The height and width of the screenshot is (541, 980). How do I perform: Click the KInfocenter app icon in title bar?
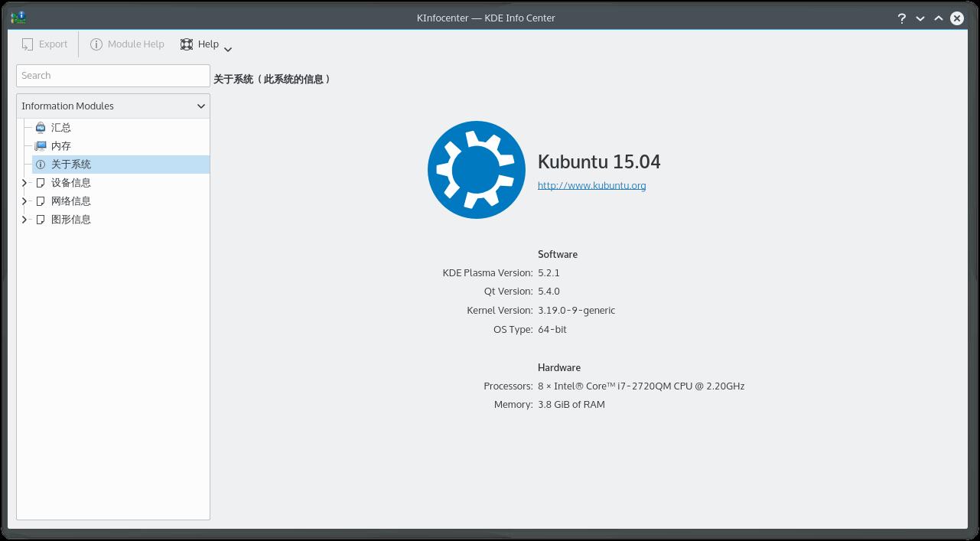tap(18, 18)
